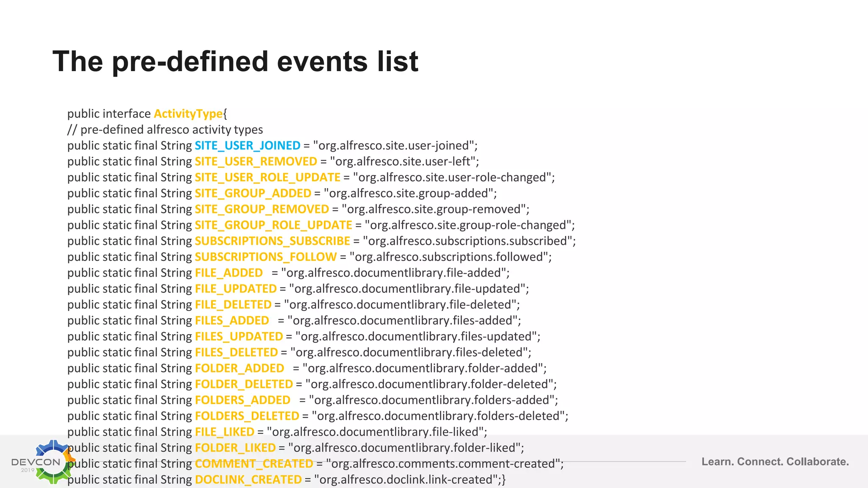Click the 'Learn. Connect. Collaborate.' tagline
Viewport: 868px width, 488px height.
pyautogui.click(x=775, y=462)
